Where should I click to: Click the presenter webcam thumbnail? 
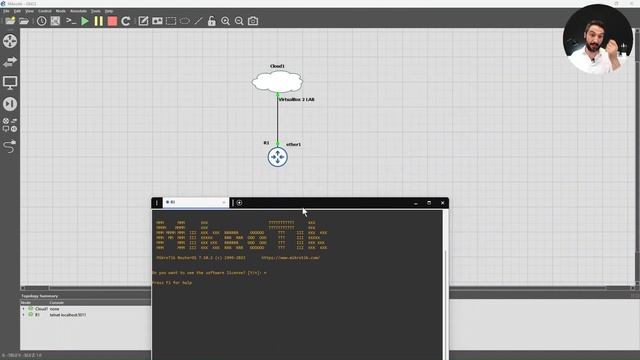pyautogui.click(x=598, y=39)
